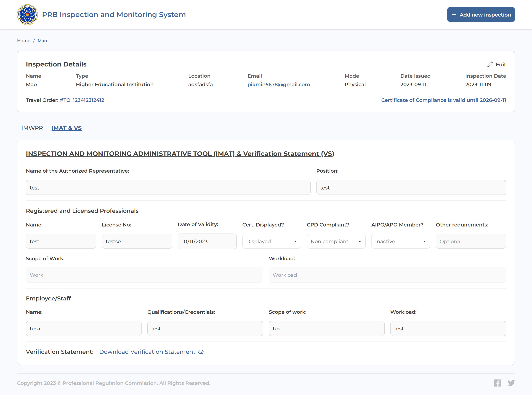Click the cloud download icon
The width and height of the screenshot is (532, 395).
pos(201,352)
